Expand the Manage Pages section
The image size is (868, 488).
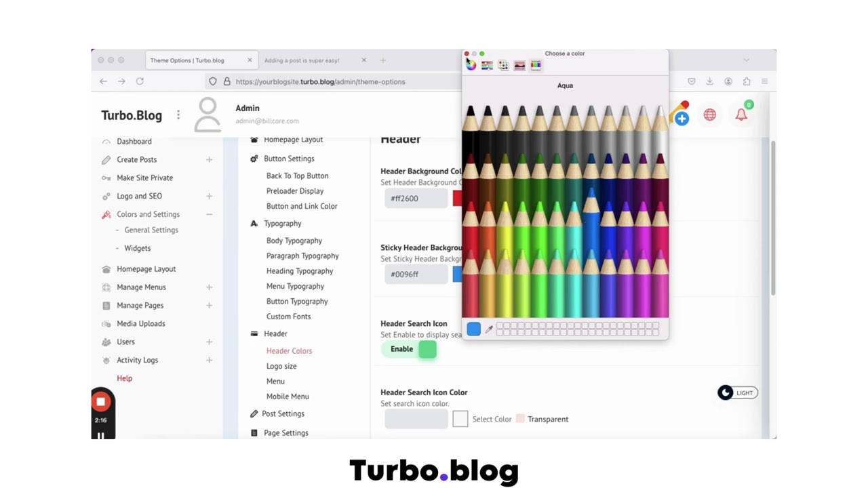209,306
